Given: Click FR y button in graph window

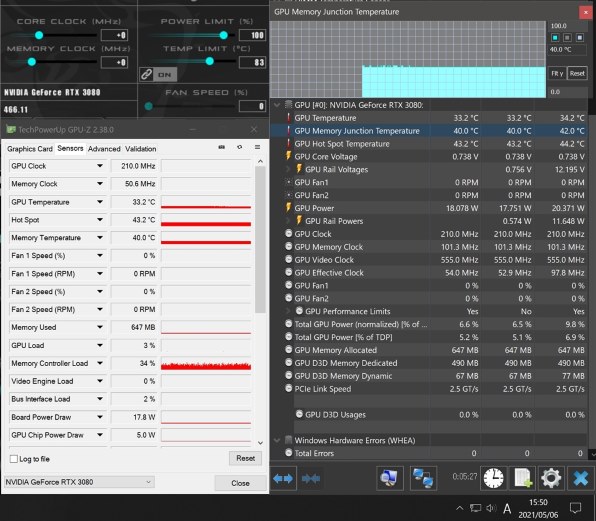Looking at the screenshot, I should click(557, 73).
